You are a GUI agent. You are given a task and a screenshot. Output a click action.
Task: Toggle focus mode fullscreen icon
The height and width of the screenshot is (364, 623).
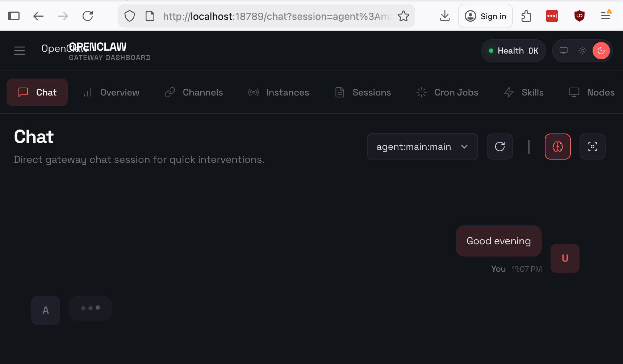pos(592,147)
